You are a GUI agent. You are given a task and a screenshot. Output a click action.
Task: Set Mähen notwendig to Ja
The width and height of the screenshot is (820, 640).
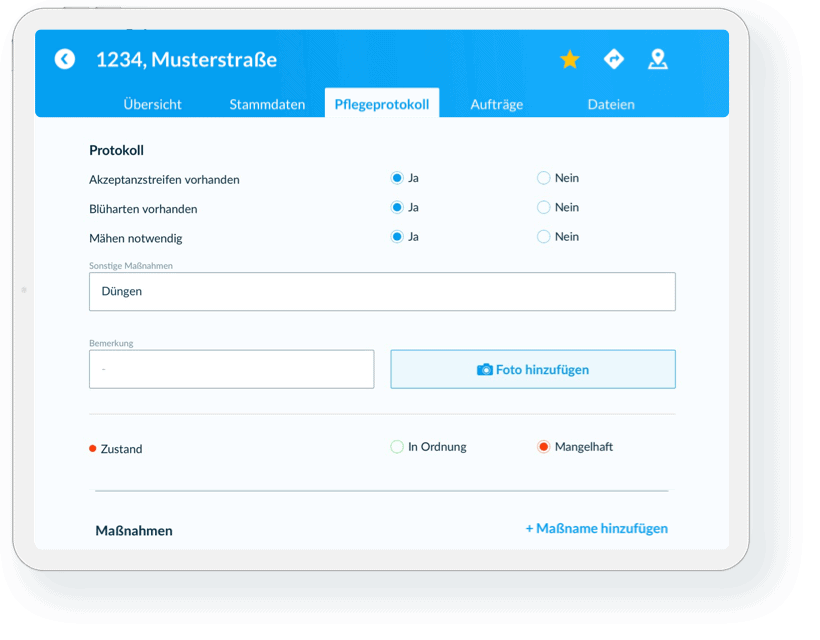pos(397,237)
